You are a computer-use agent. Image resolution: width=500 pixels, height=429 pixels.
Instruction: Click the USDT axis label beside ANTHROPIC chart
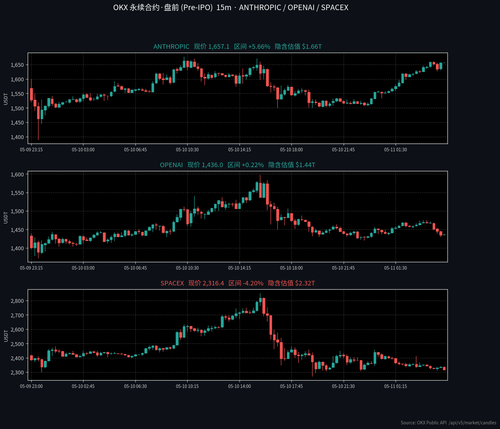tap(6, 99)
